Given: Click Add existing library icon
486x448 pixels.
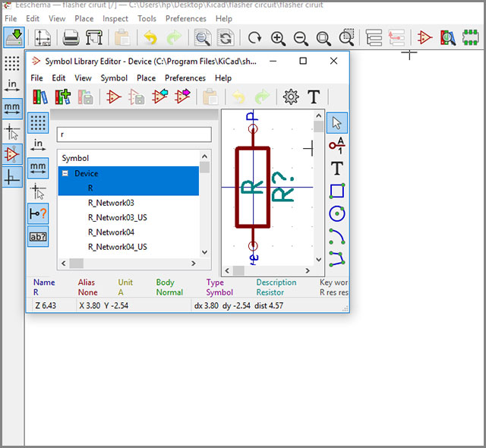Looking at the screenshot, I should click(63, 97).
